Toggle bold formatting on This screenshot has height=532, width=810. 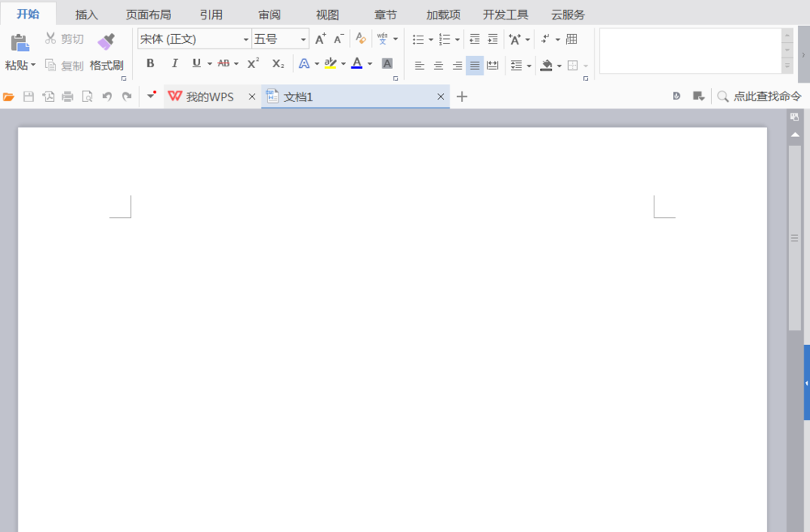tap(151, 64)
